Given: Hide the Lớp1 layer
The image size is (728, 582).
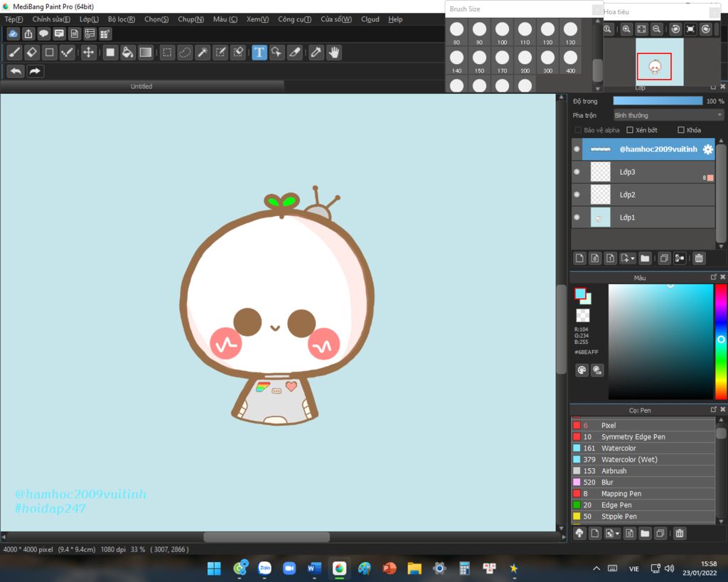Looking at the screenshot, I should click(x=577, y=217).
